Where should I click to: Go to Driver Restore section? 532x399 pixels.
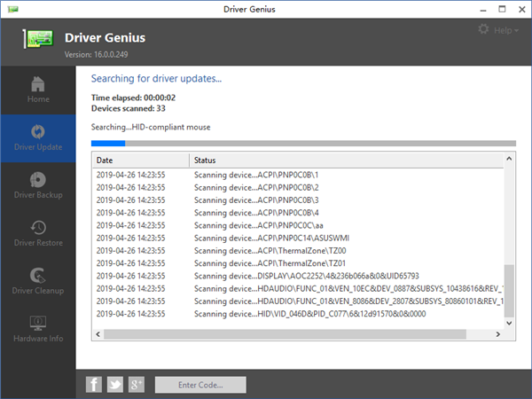click(x=38, y=231)
